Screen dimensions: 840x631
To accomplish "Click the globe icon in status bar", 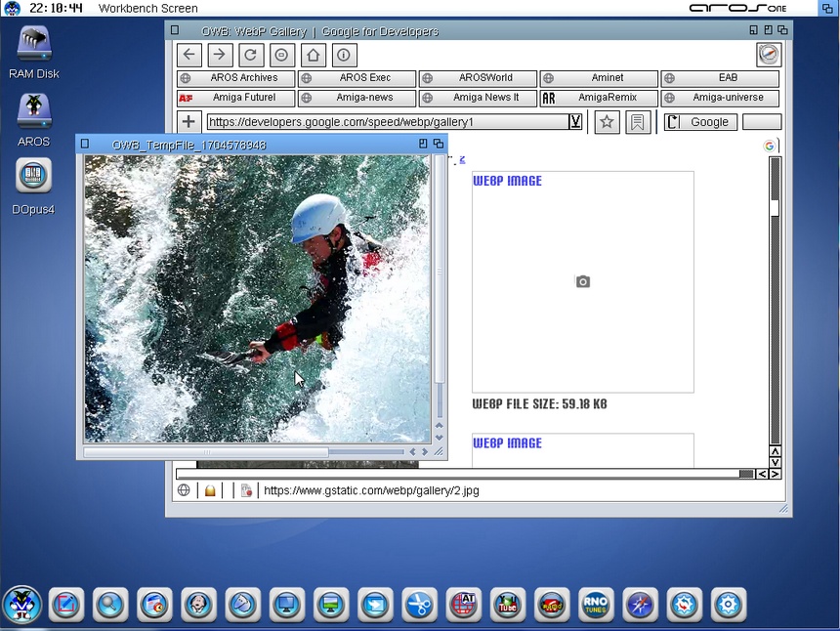I will [x=184, y=490].
